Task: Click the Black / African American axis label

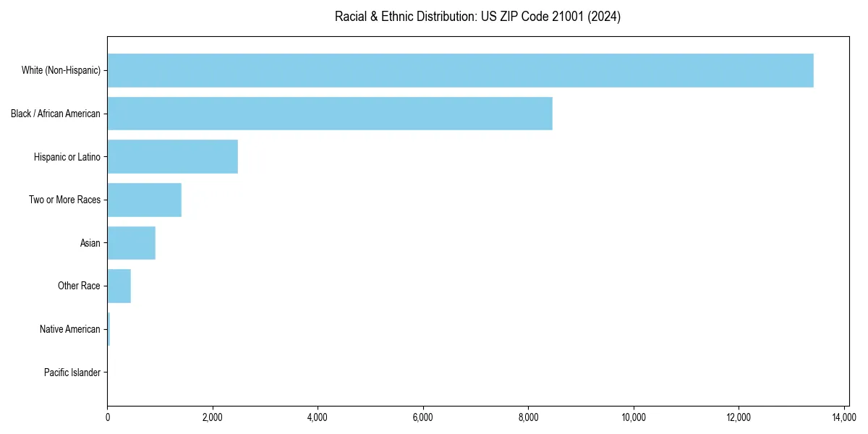Action: [56, 114]
